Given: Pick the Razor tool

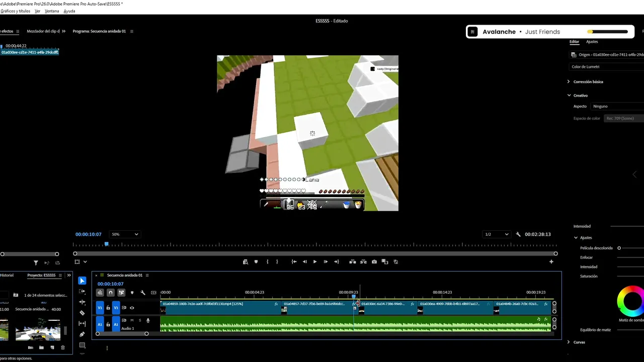Looking at the screenshot, I should tap(83, 313).
